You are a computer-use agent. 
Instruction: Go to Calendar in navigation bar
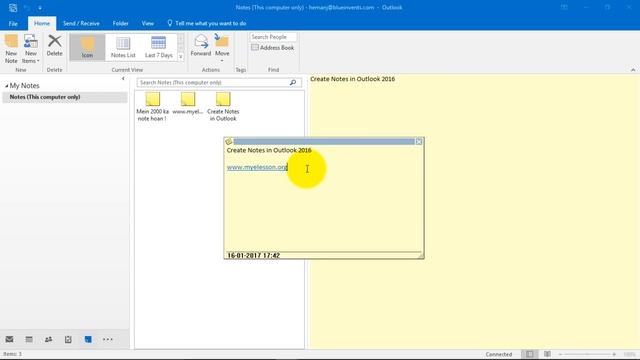click(x=29, y=339)
